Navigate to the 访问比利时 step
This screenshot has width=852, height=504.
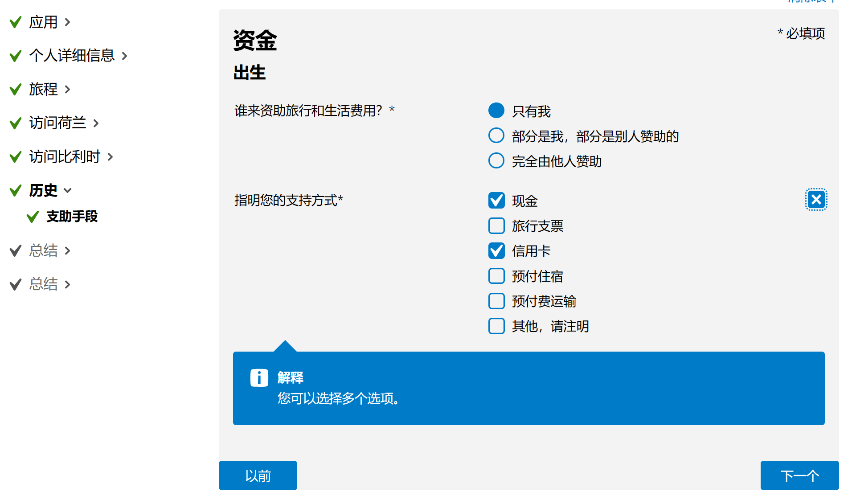65,157
